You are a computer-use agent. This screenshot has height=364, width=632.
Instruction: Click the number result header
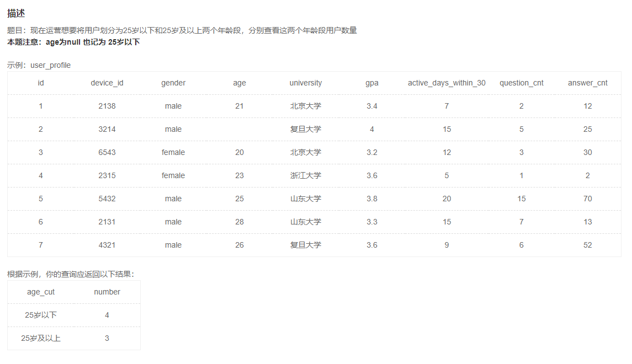point(107,292)
